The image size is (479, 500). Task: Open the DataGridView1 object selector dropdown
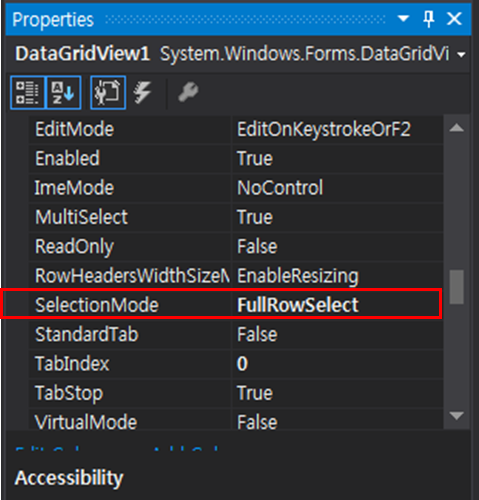[x=461, y=55]
